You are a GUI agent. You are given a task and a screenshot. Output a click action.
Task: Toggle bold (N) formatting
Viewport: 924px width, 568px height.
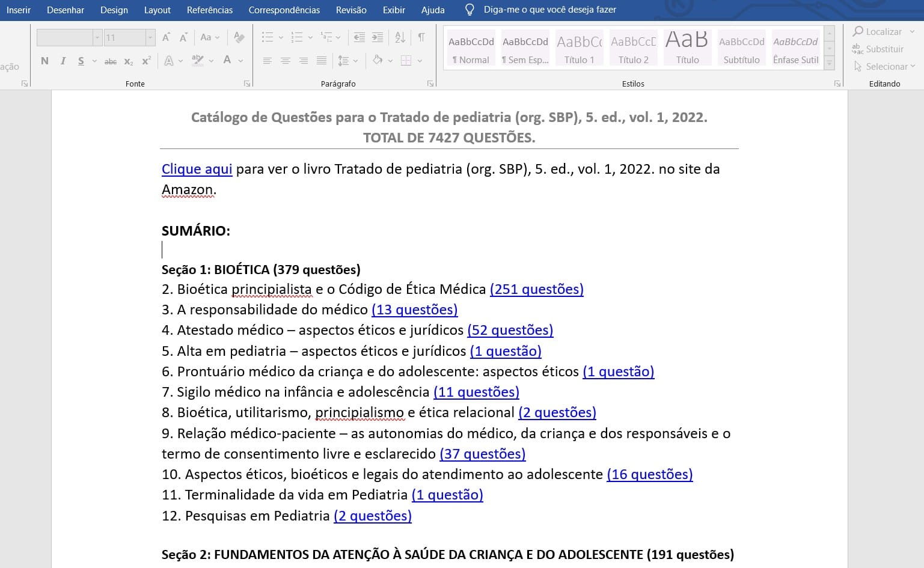tap(44, 61)
